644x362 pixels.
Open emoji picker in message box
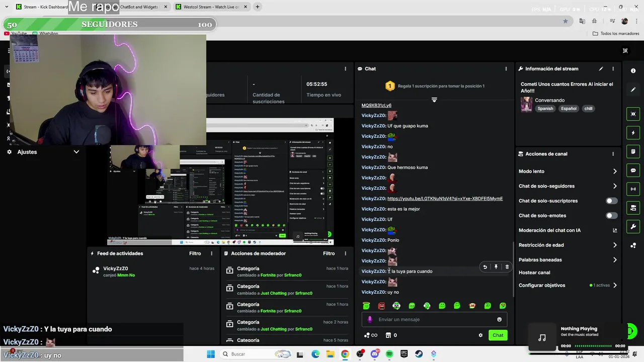[499, 319]
